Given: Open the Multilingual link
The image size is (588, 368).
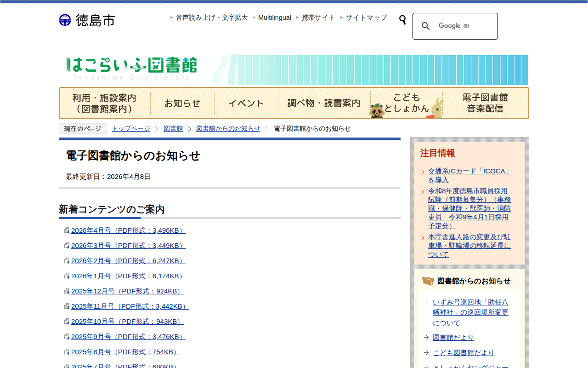Looking at the screenshot, I should point(274,17).
